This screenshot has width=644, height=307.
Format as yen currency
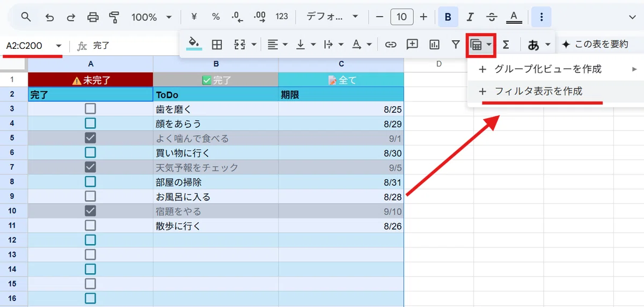point(194,17)
